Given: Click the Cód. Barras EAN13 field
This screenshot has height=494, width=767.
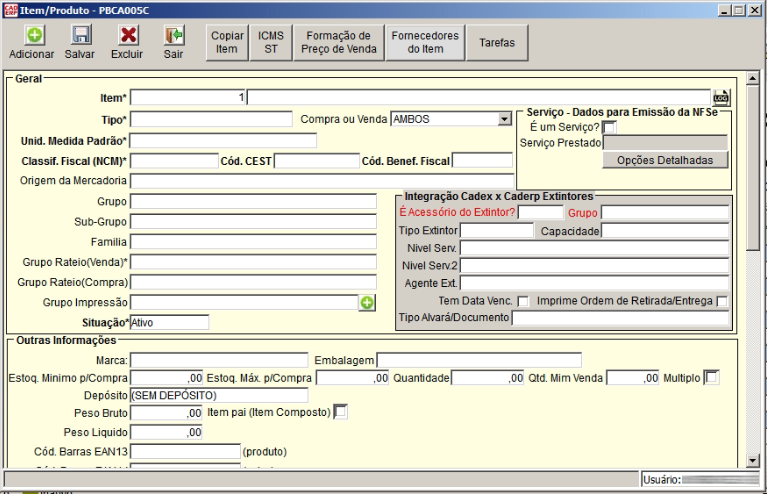Looking at the screenshot, I should tap(185, 451).
